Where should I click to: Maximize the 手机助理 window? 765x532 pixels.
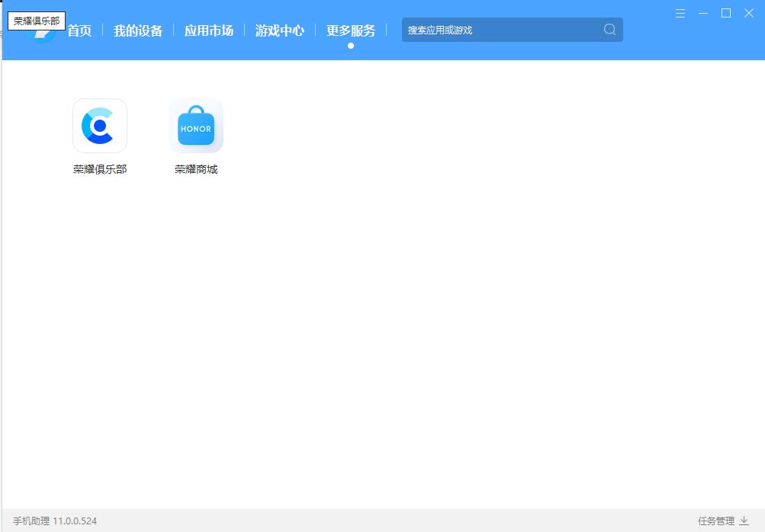tap(726, 14)
